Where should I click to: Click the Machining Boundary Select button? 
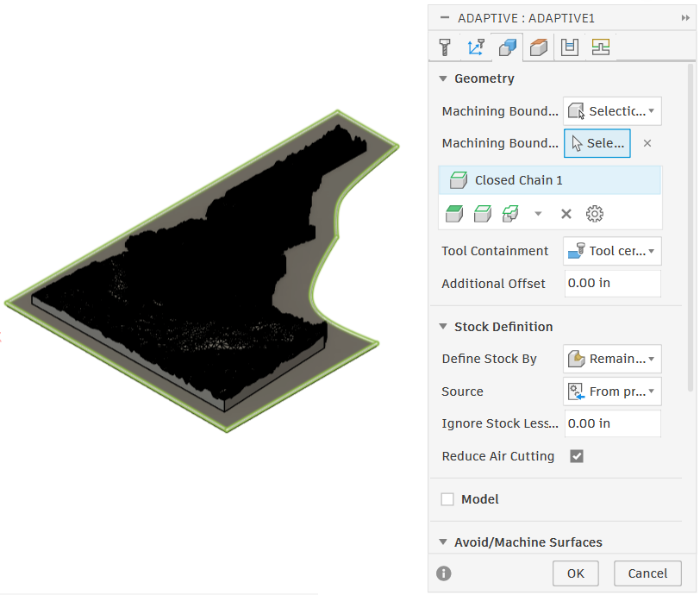[597, 143]
